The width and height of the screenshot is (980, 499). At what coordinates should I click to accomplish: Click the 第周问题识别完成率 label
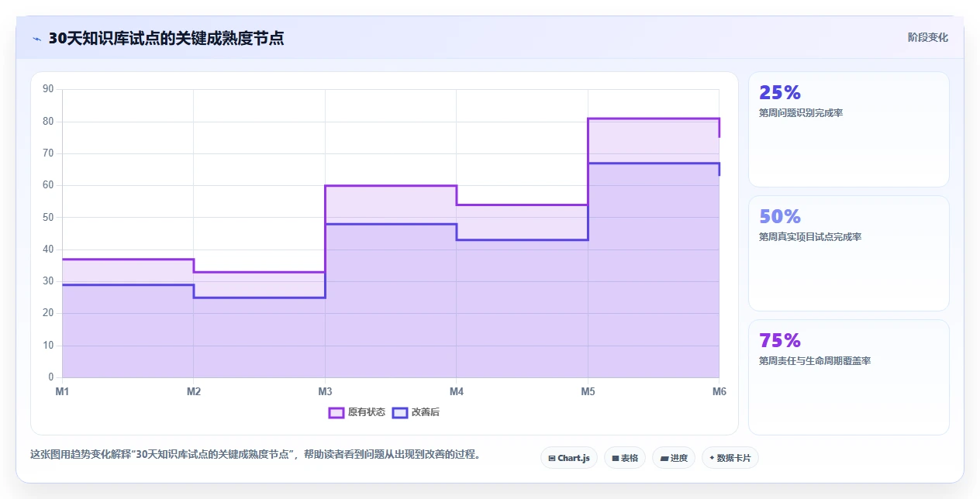pyautogui.click(x=801, y=113)
